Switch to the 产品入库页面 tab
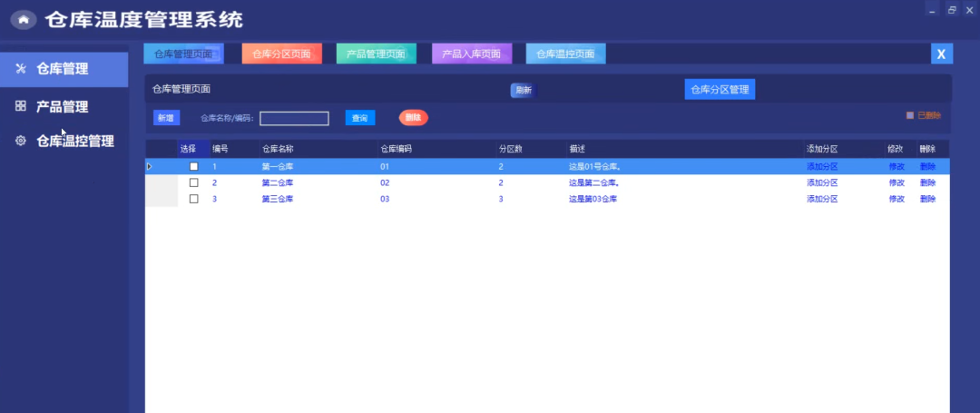 coord(472,54)
